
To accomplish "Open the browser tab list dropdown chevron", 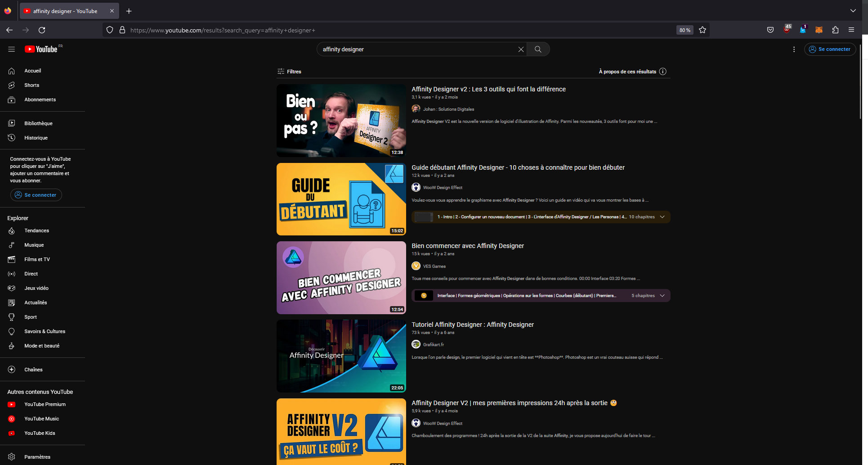I will click(853, 10).
